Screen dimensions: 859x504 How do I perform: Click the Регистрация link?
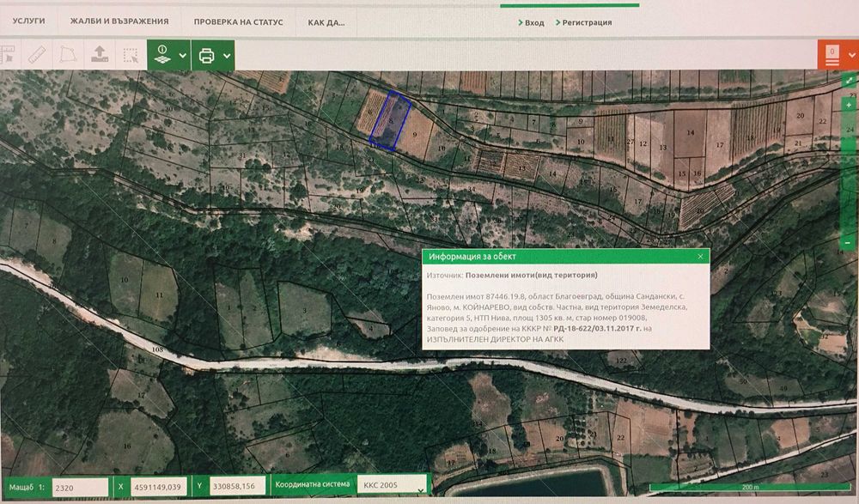point(587,22)
